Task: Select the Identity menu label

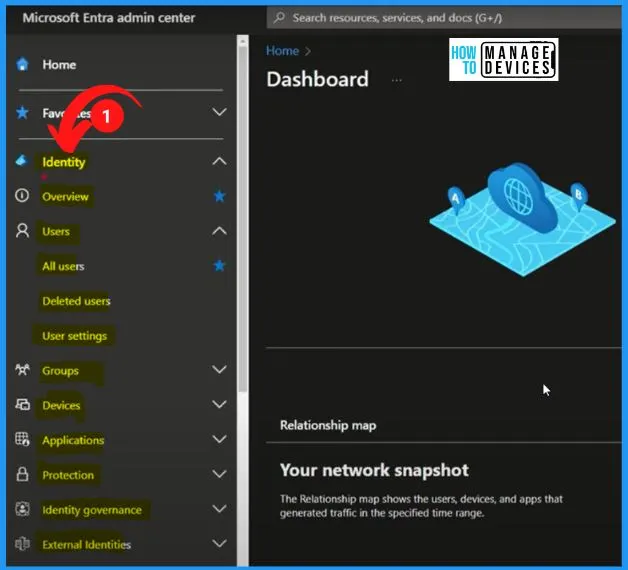Action: pos(64,162)
